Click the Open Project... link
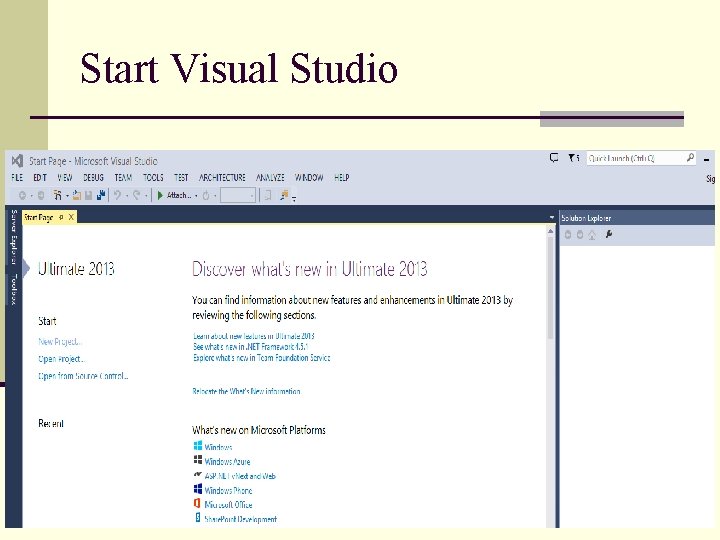This screenshot has height=540, width=720. (62, 359)
